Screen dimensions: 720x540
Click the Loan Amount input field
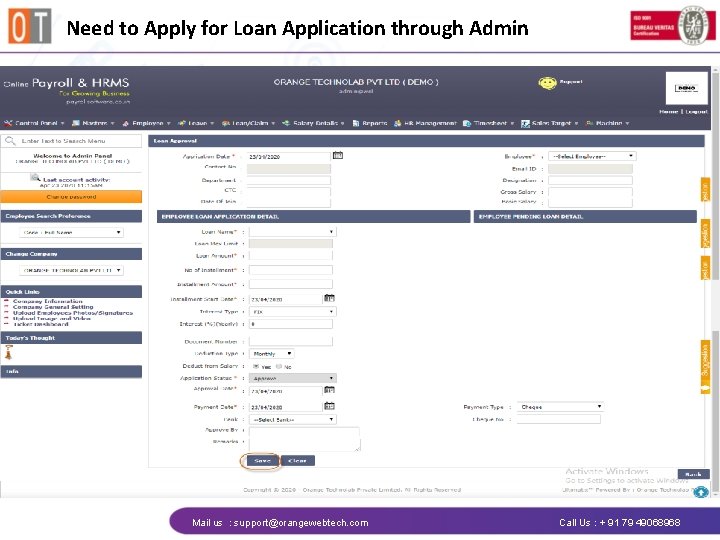(x=291, y=256)
